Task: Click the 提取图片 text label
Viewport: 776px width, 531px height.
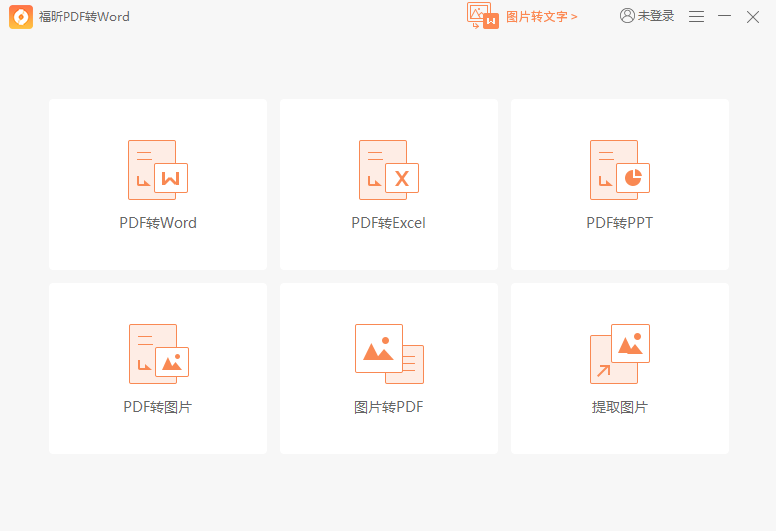Action: point(619,407)
